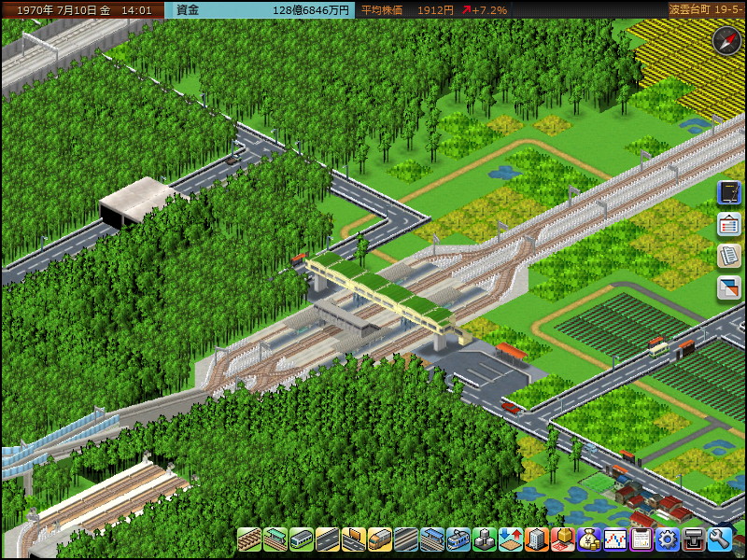The height and width of the screenshot is (560, 747).
Task: Click the +7.2% stock change indicator
Action: (x=485, y=10)
